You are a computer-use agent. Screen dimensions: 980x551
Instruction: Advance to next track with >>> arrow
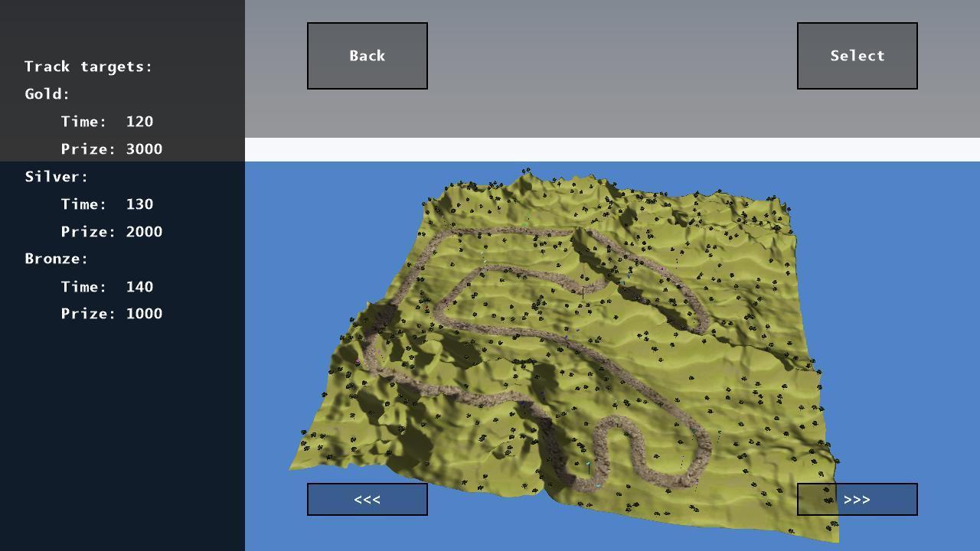click(x=857, y=500)
